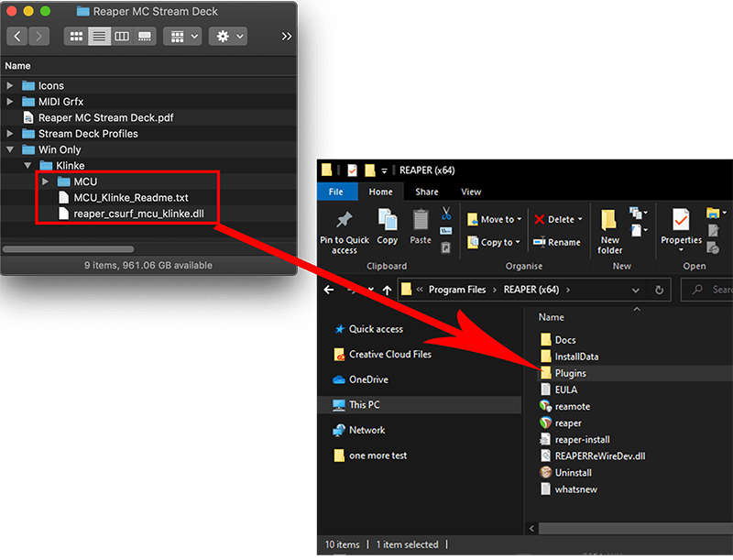Open the address bar history dropdown
The image size is (733, 560).
tap(635, 291)
